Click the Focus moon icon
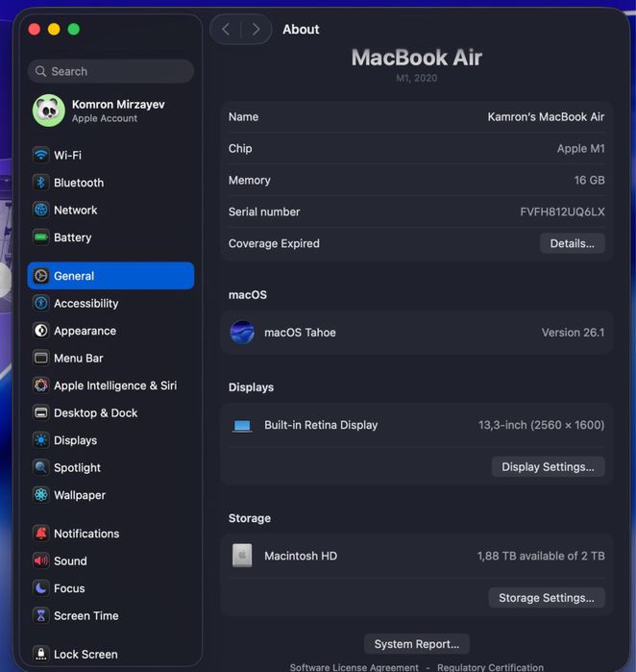The image size is (636, 672). pos(41,588)
